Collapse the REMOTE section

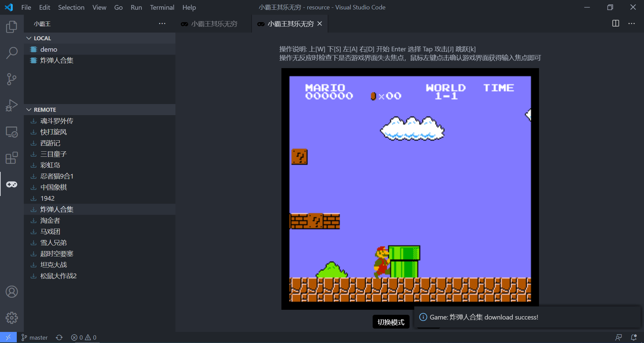(x=100, y=110)
